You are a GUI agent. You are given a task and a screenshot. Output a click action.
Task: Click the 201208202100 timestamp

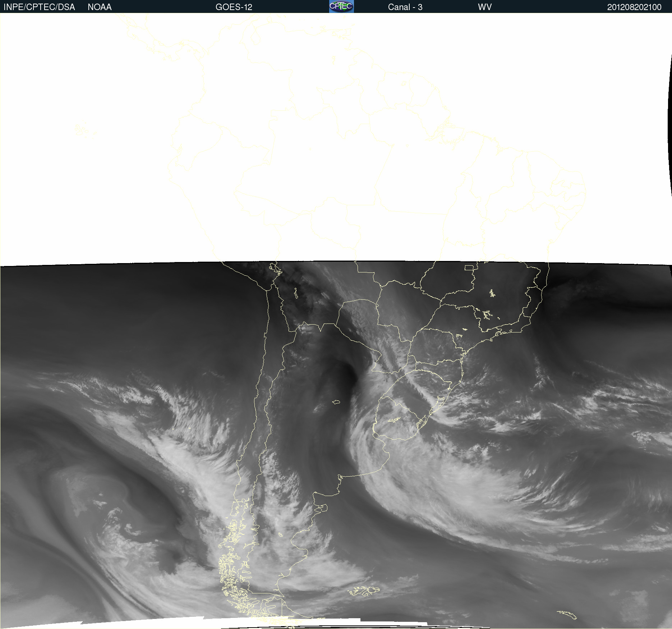(x=634, y=7)
